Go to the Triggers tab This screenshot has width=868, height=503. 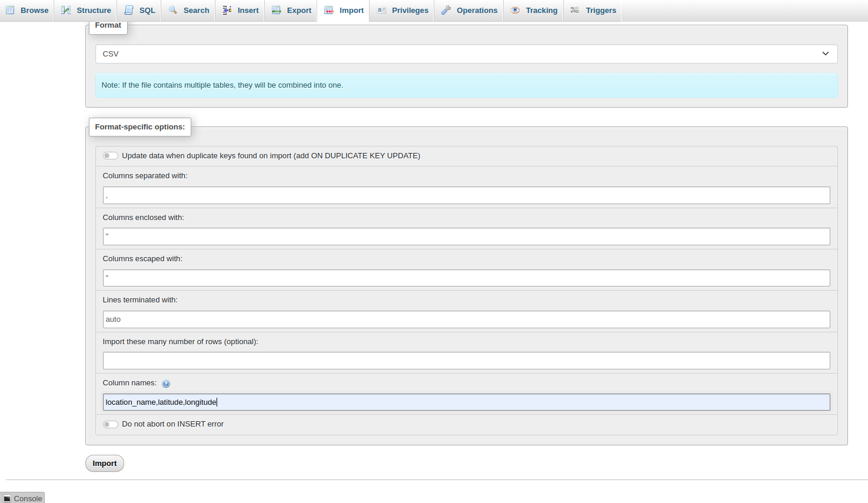pos(593,10)
